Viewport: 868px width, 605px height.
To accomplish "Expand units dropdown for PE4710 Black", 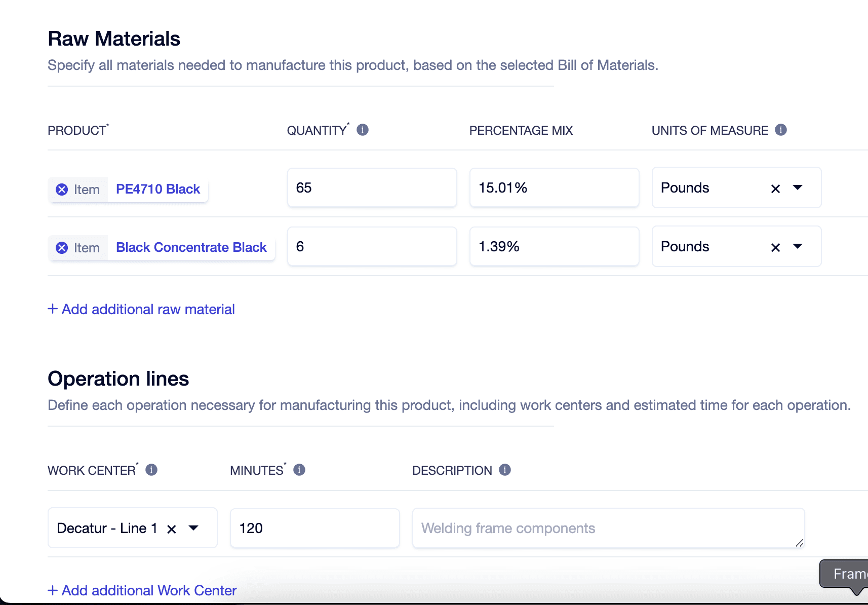I will tap(798, 188).
